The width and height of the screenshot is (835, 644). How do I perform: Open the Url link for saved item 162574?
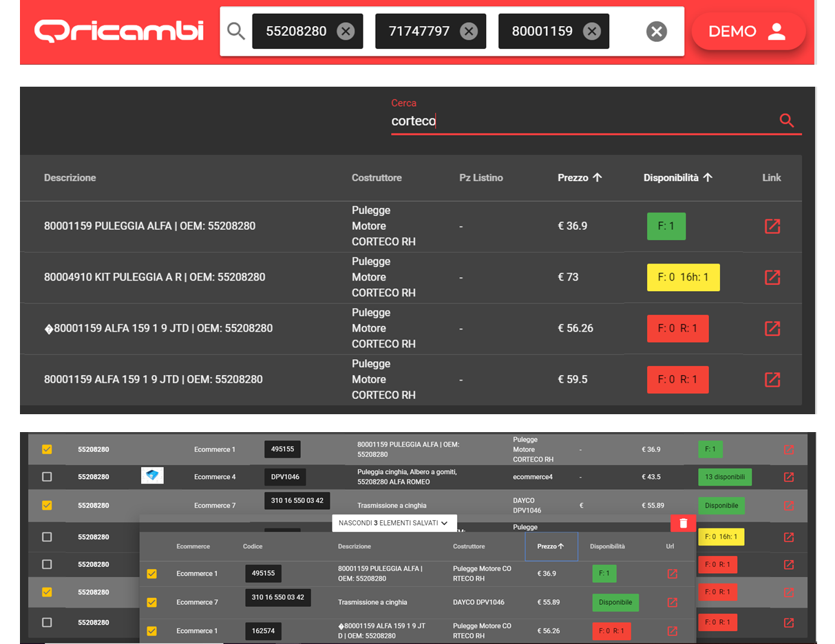click(673, 631)
